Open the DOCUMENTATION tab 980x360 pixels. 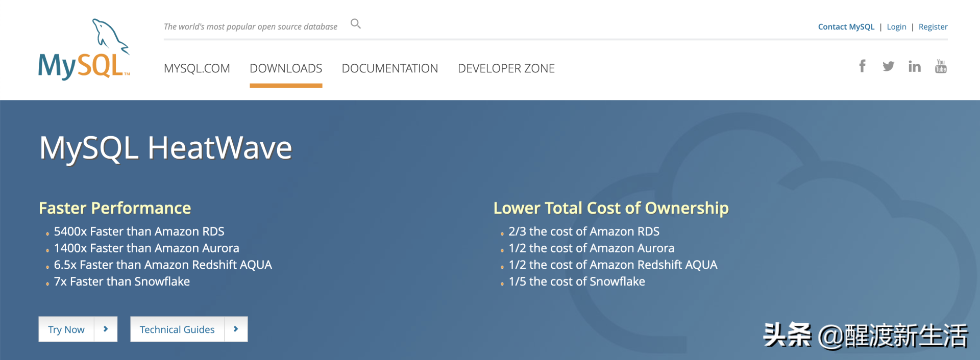[x=389, y=68]
